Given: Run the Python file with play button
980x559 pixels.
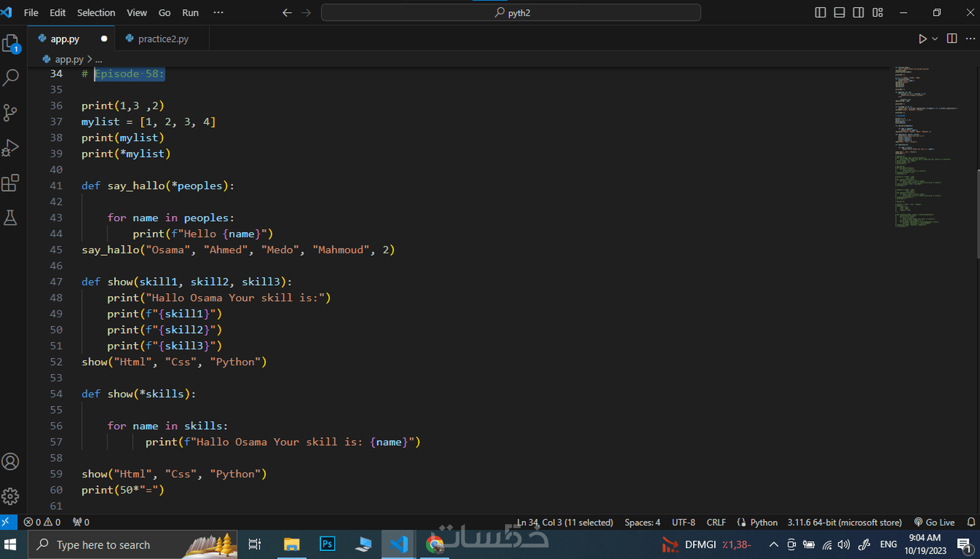Looking at the screenshot, I should (922, 39).
